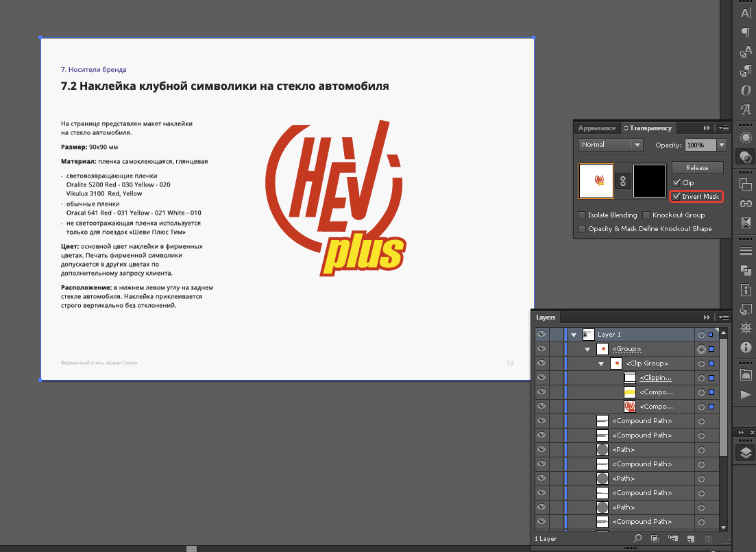This screenshot has height=552, width=756.
Task: Click the Layers stack icon in the dock
Action: [x=746, y=453]
